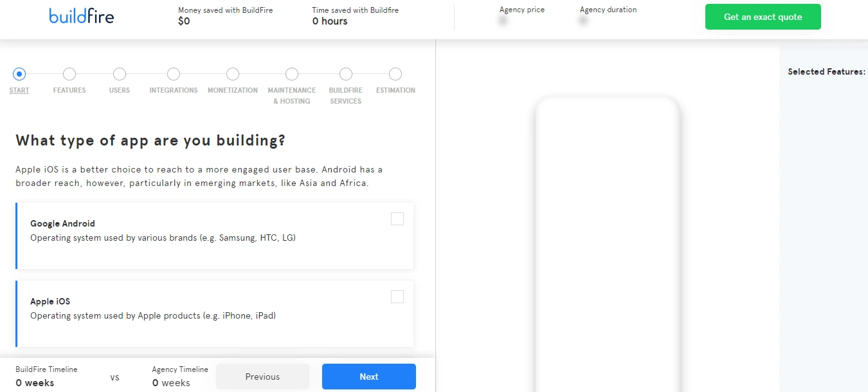Click the iPhone, iPad description text

[153, 315]
